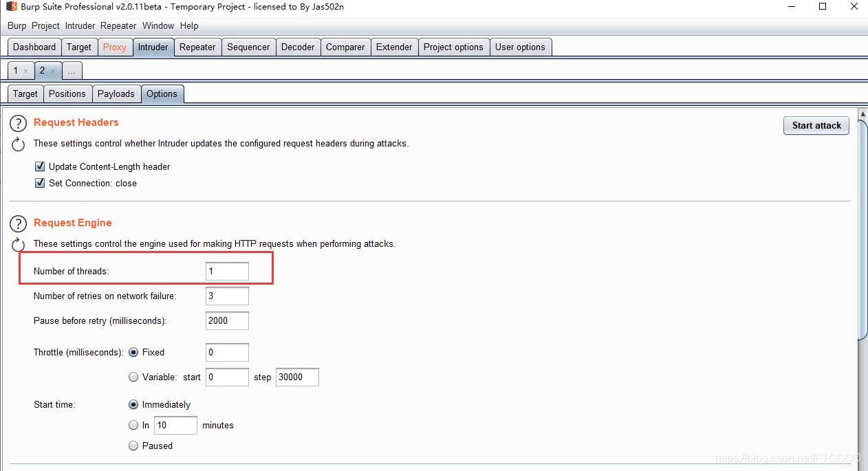Open the Help menu

pos(189,25)
